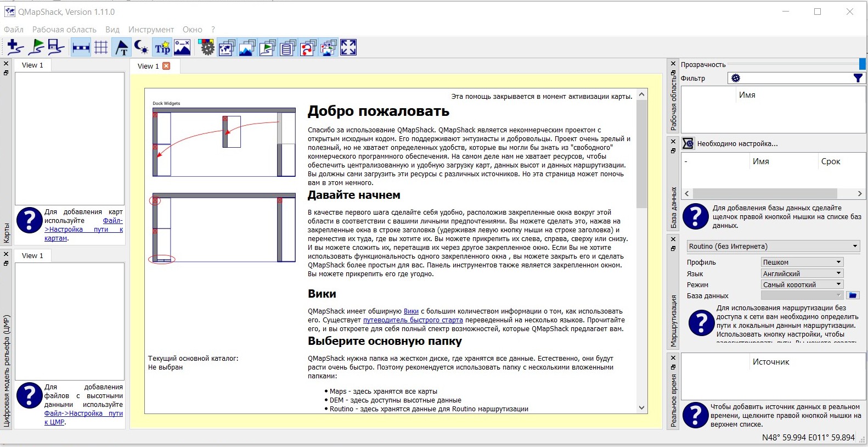The width and height of the screenshot is (868, 447).
Task: Click the gear icon inside filter field
Action: coord(736,79)
